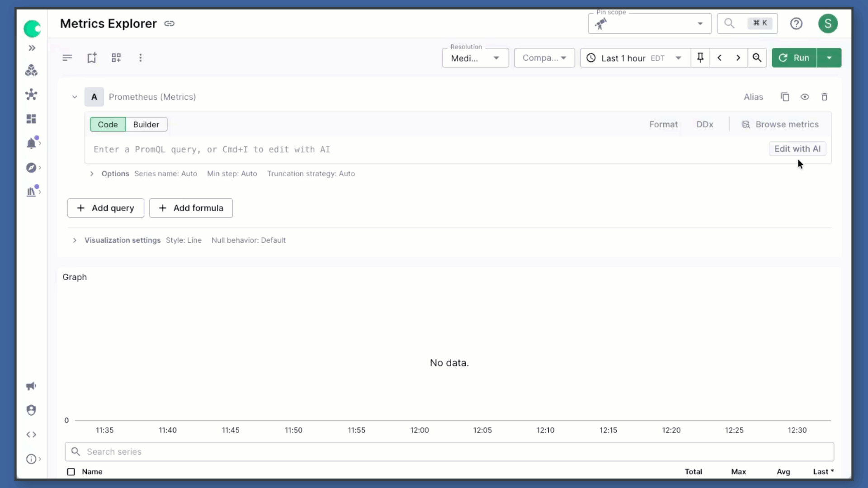Image resolution: width=868 pixels, height=488 pixels.
Task: Open the Compare dropdown
Action: 544,58
